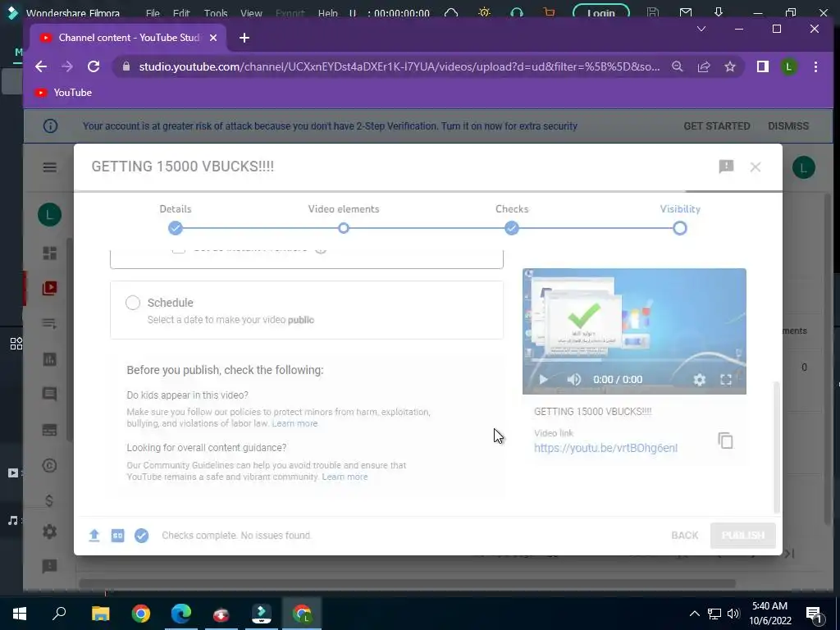Click the Chrome address bar URL

click(399, 66)
